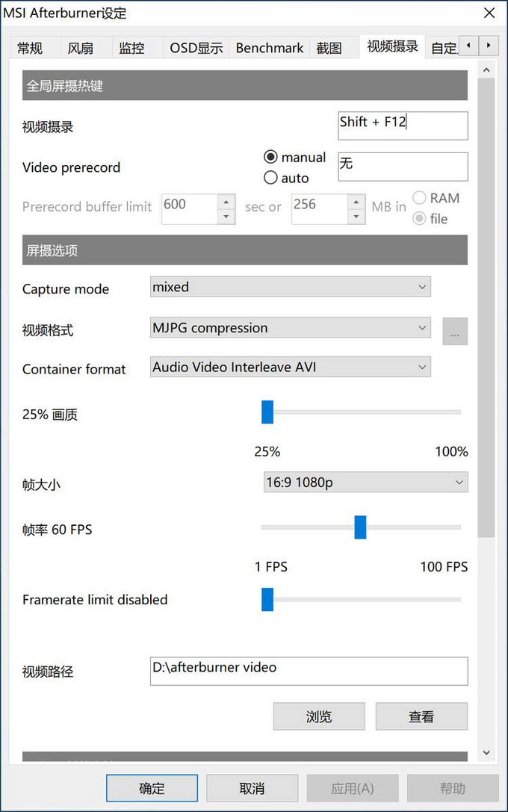The height and width of the screenshot is (812, 508).
Task: Click the 帮助 help button
Action: 453,788
